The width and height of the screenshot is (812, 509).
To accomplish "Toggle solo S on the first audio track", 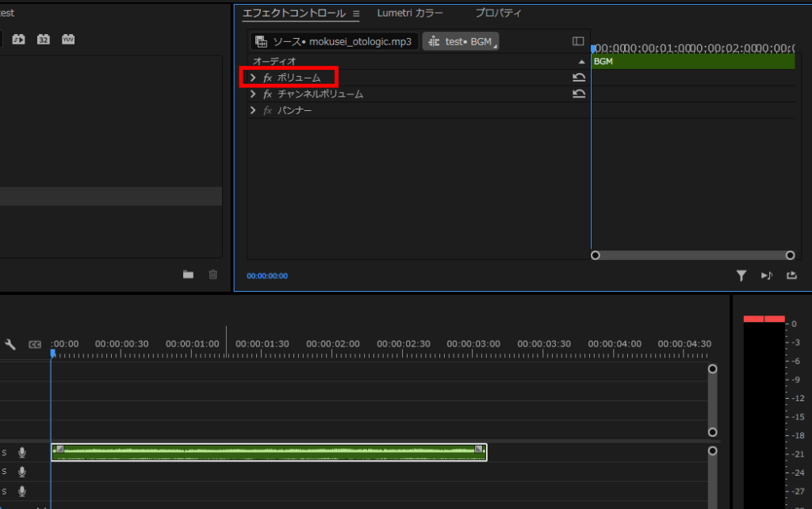I will click(4, 452).
